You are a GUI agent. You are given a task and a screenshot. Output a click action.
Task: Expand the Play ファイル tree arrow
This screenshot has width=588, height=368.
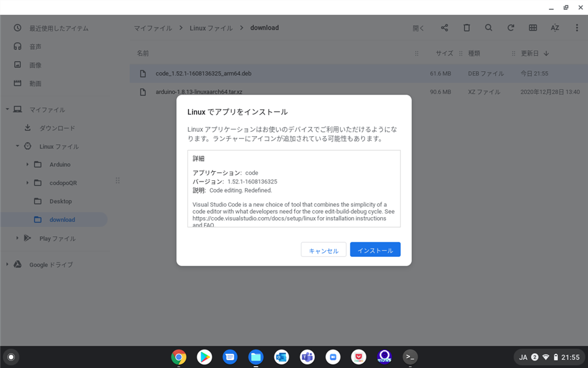click(x=17, y=238)
